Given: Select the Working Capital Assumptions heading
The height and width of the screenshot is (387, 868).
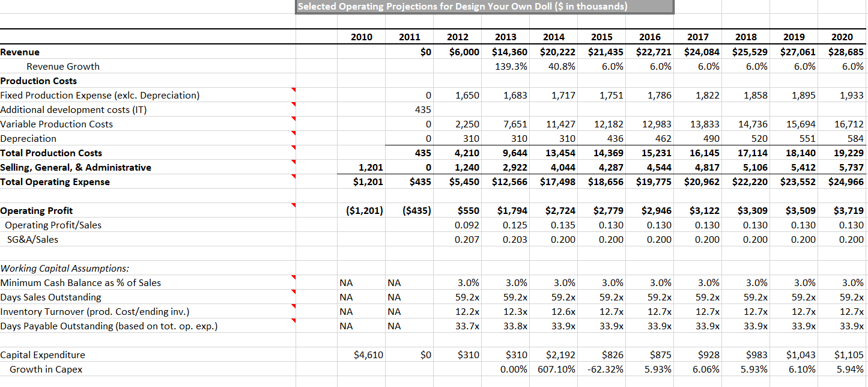Looking at the screenshot, I should click(x=64, y=268).
